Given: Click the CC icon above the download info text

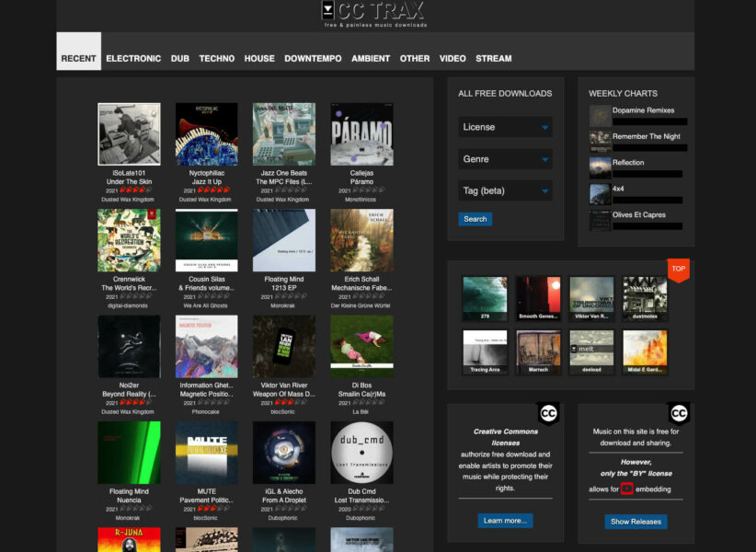Looking at the screenshot, I should (677, 413).
